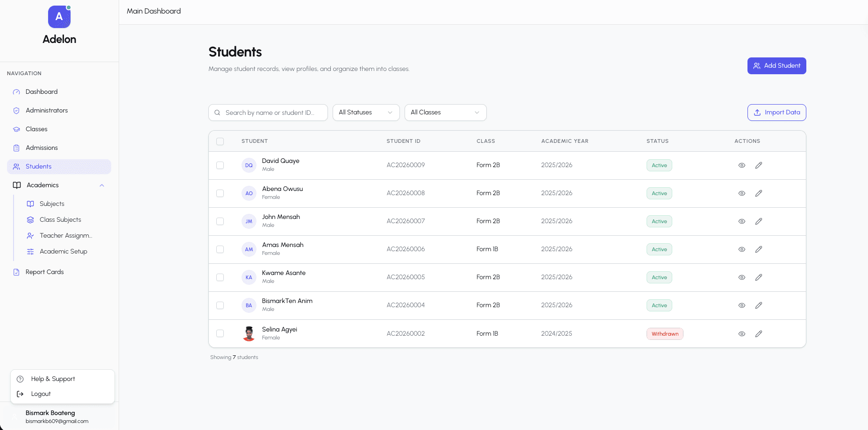Image resolution: width=868 pixels, height=430 pixels.
Task: View Kwame Asante's profile eye icon
Action: [742, 277]
